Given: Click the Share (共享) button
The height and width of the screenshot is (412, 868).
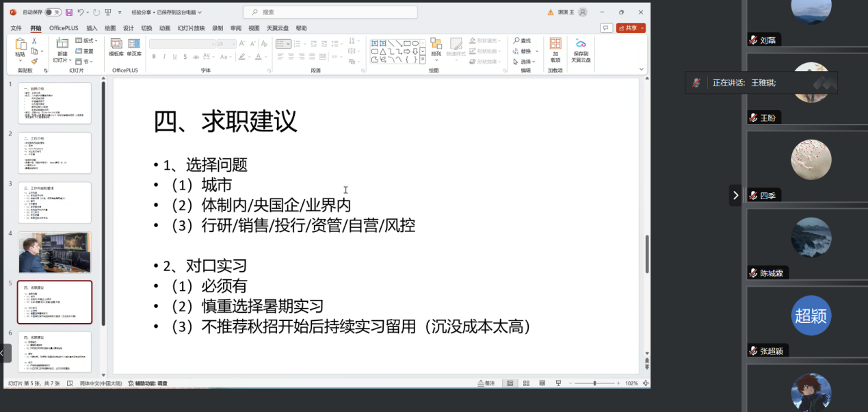Looking at the screenshot, I should coord(630,28).
